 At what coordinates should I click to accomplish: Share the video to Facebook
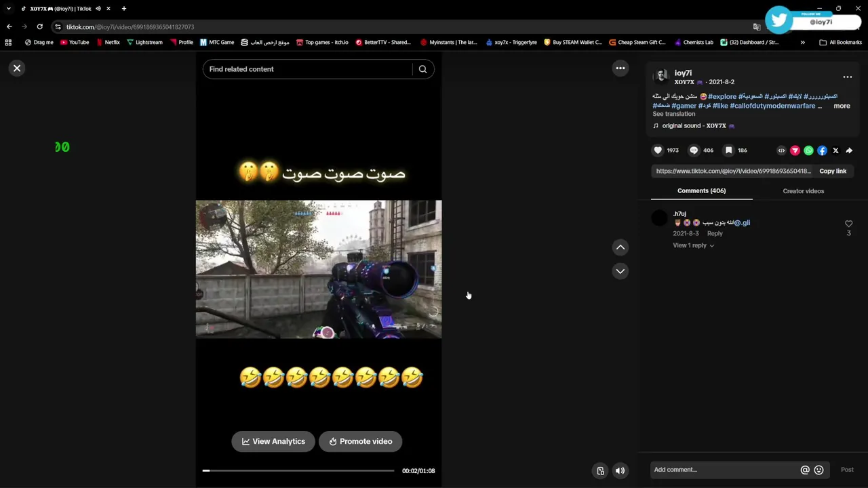pyautogui.click(x=822, y=150)
